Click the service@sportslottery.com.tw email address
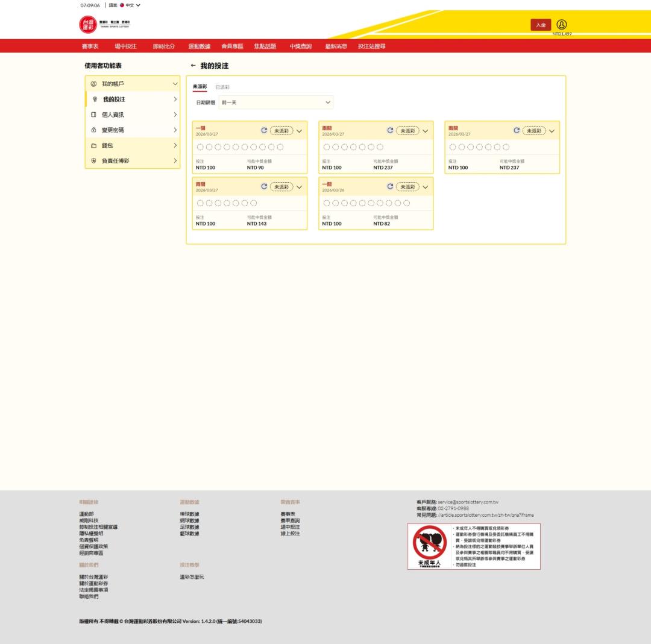Viewport: 651px width, 644px height. [468, 502]
